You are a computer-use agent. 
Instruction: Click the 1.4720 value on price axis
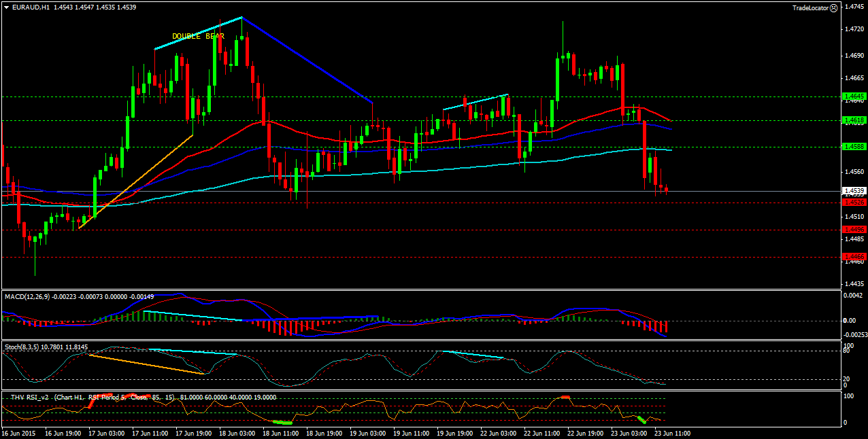[x=854, y=29]
